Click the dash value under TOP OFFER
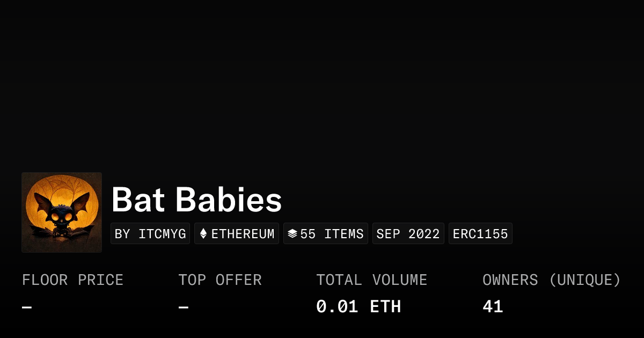 click(x=184, y=307)
